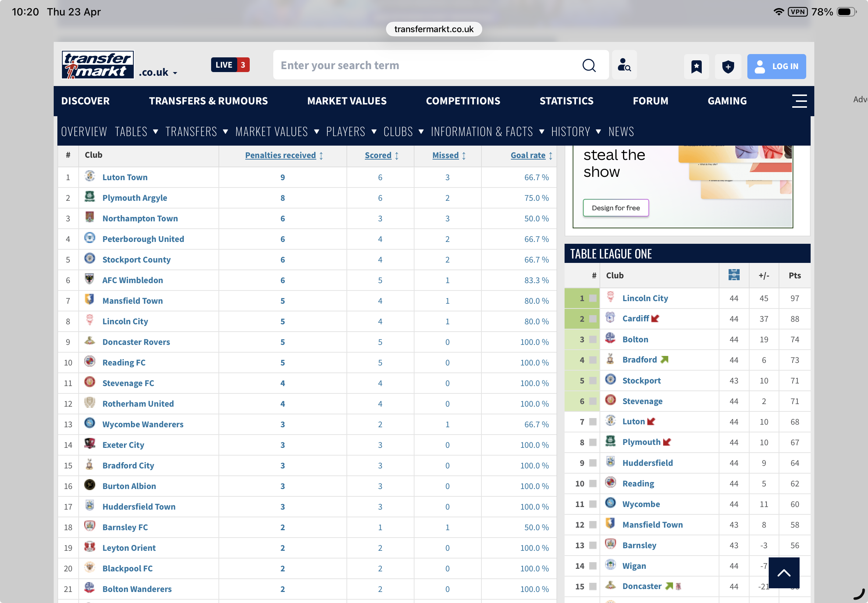Open the MARKET VALUES main menu
The width and height of the screenshot is (868, 603).
click(346, 101)
